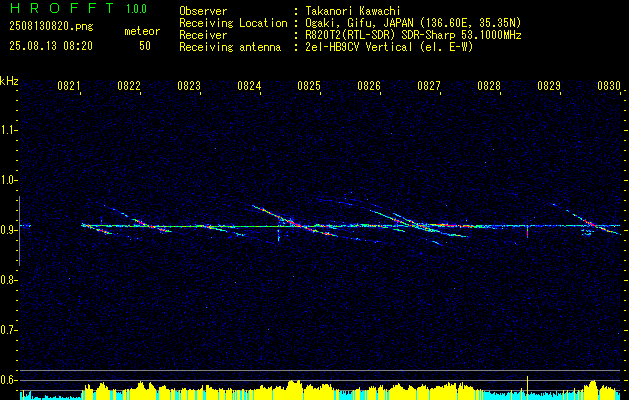Viewport: 629px width, 400px height.
Task: Click the 0821 time marker
Action: pos(69,85)
